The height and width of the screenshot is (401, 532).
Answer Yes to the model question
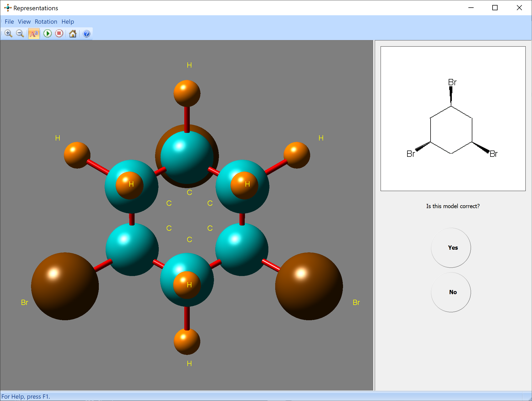(x=451, y=248)
